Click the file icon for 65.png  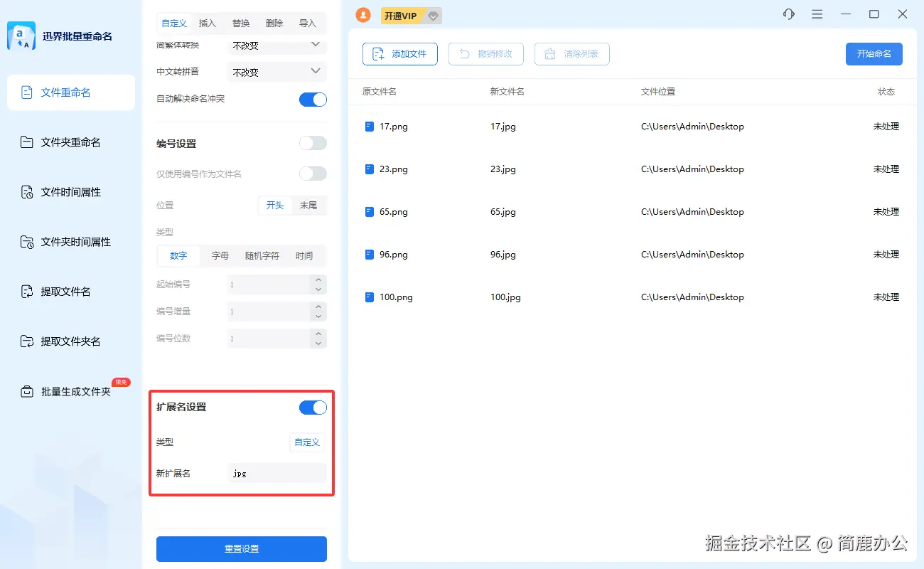(x=369, y=212)
